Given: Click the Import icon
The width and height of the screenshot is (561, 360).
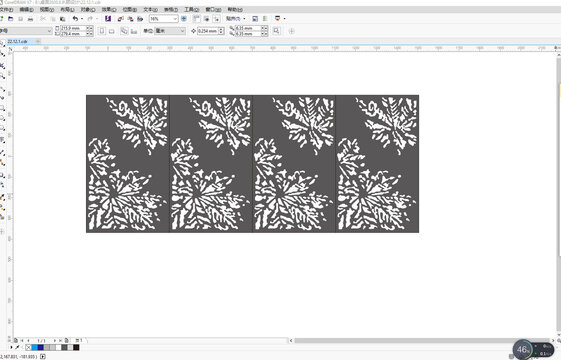Looking at the screenshot, I should [121, 19].
